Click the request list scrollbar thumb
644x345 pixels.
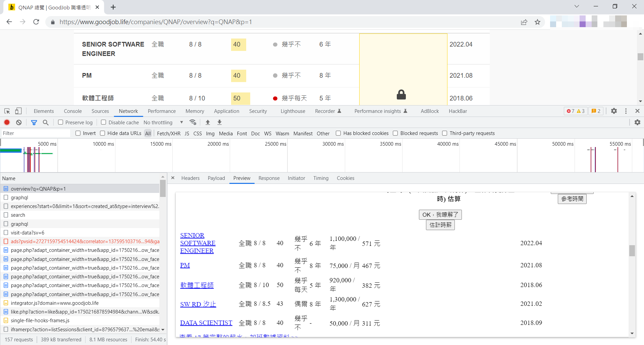click(163, 189)
